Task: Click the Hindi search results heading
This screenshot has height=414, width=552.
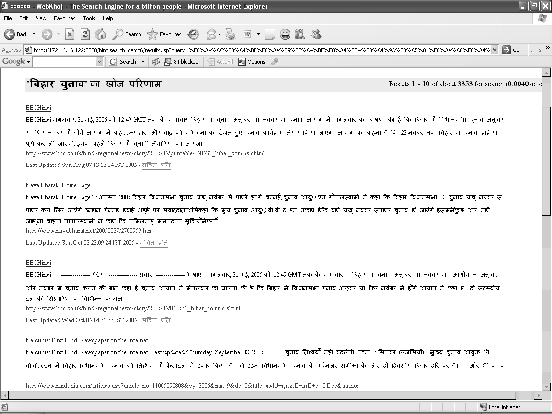Action: click(94, 84)
